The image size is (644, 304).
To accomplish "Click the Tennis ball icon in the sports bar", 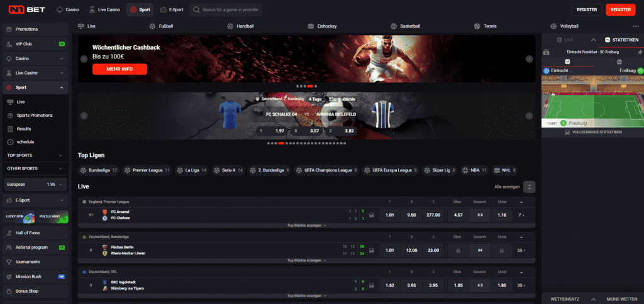I will coord(477,26).
